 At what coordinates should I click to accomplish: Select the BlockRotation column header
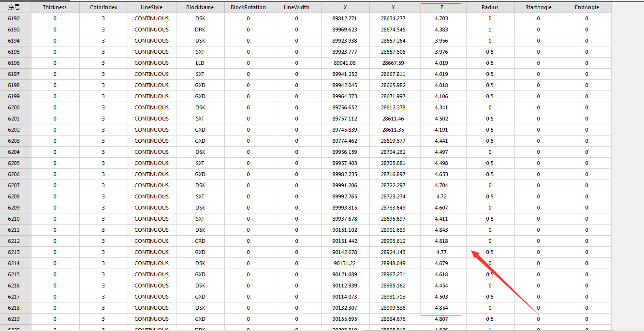248,7
